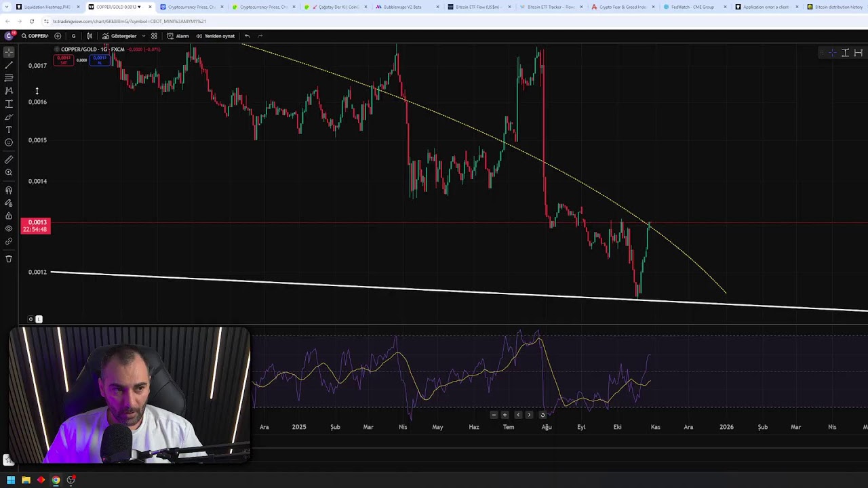
Task: Activate the zoom in tool
Action: point(9,173)
